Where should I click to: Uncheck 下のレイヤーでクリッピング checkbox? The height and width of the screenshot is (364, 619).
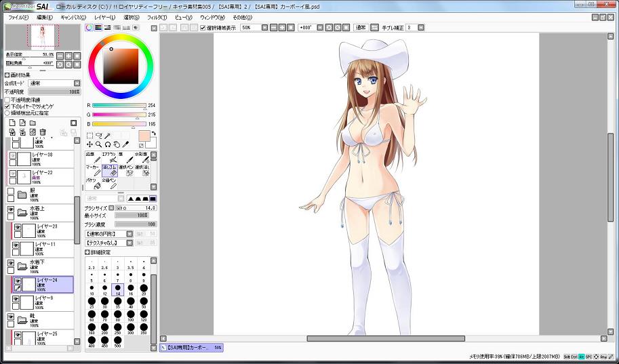coord(8,106)
